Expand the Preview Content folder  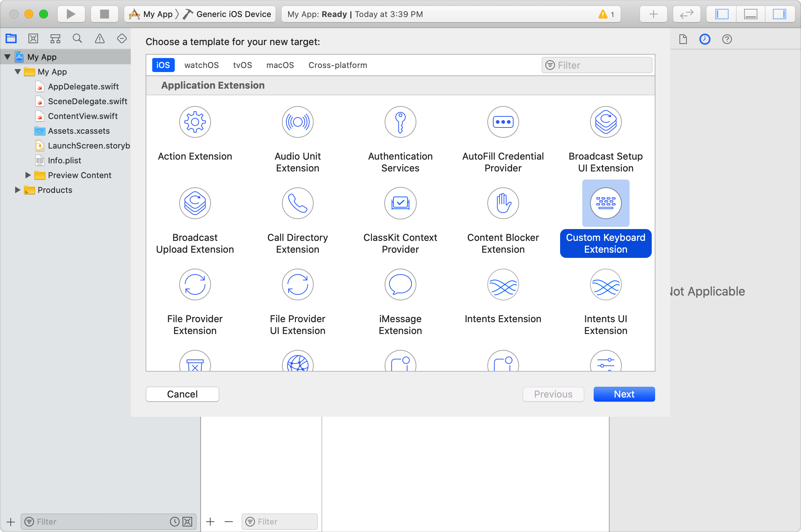point(28,175)
